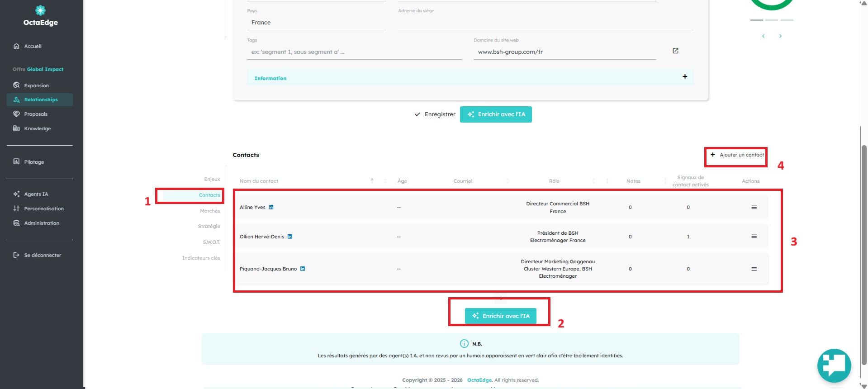The height and width of the screenshot is (389, 868).
Task: Click Signaux de contact activés header
Action: pyautogui.click(x=690, y=181)
